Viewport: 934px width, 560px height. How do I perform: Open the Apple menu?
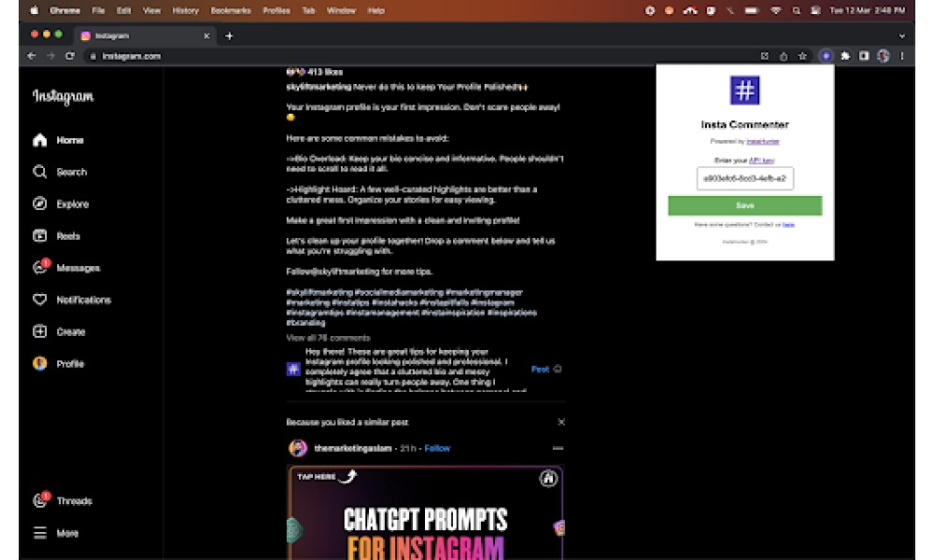[x=35, y=10]
